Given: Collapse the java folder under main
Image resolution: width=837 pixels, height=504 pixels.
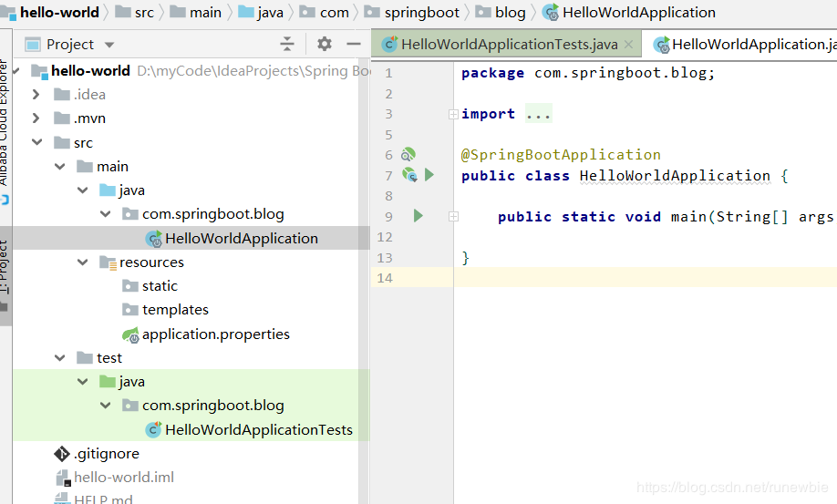Looking at the screenshot, I should coord(83,190).
